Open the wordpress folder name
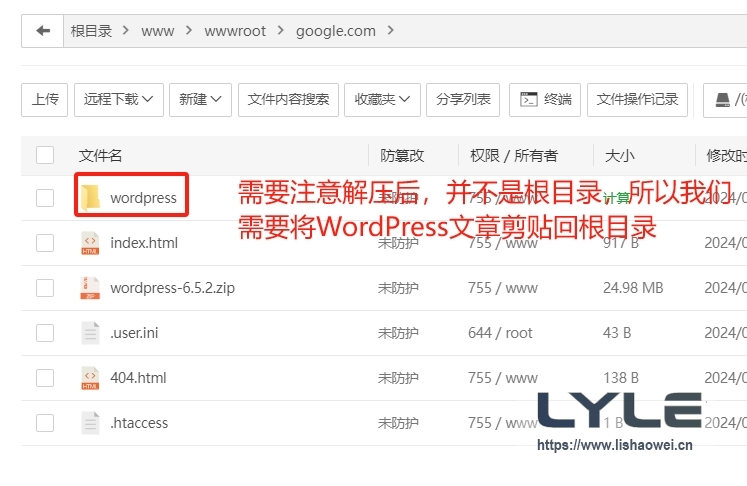 [x=143, y=198]
